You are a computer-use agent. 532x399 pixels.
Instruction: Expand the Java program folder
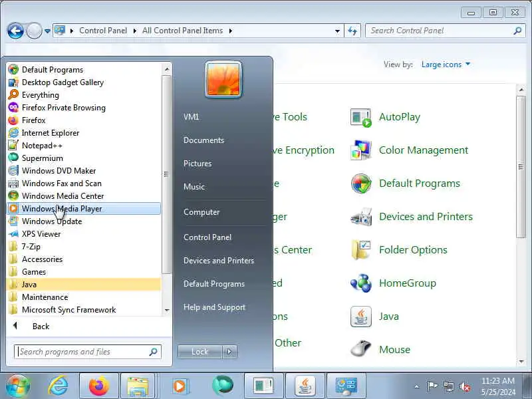pyautogui.click(x=84, y=285)
